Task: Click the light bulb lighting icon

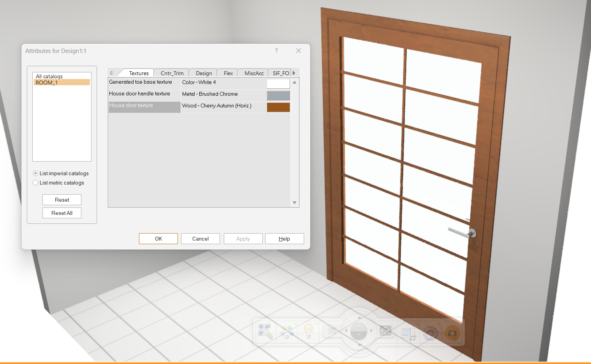Action: 308,331
